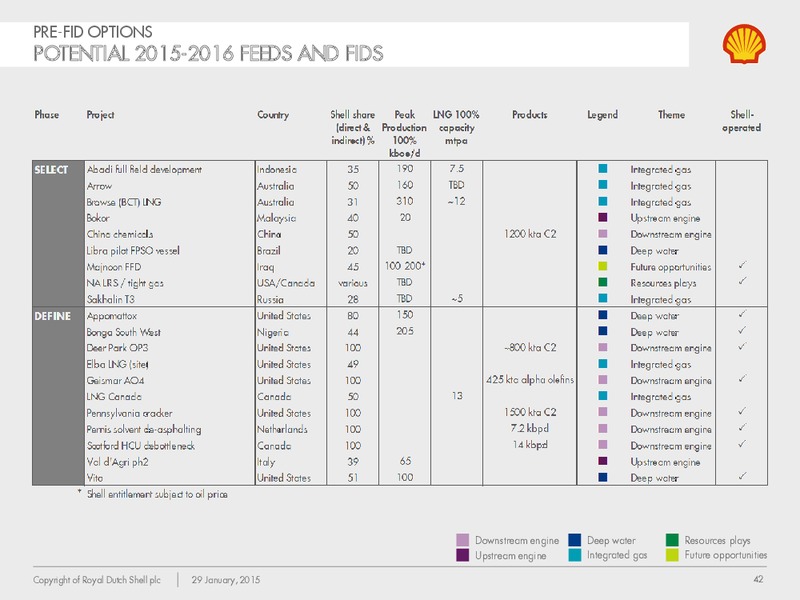
Task: Click the Future opportunities swatch in bottom legend
Action: point(672,555)
